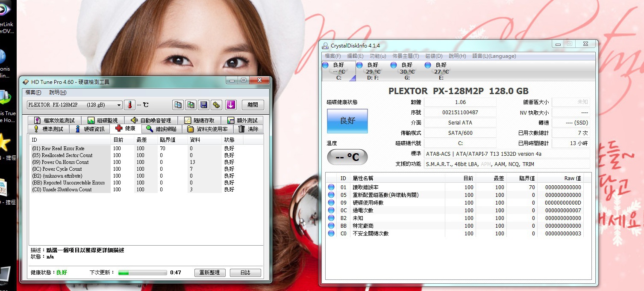Image resolution: width=644 pixels, height=291 pixels.
Task: Click the CrystalDiskInfo title bar icon
Action: pyautogui.click(x=325, y=46)
